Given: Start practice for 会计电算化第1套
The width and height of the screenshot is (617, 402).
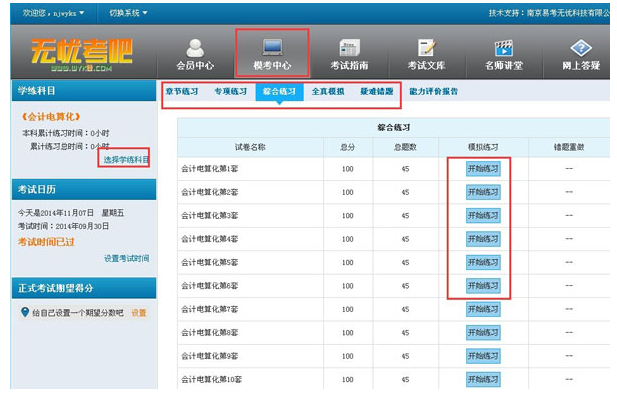Looking at the screenshot, I should click(x=483, y=168).
